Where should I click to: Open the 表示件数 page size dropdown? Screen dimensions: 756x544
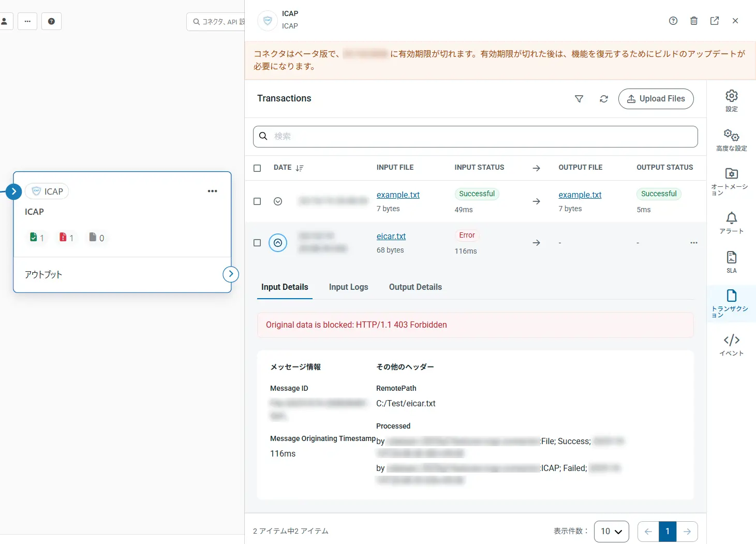[x=611, y=531]
